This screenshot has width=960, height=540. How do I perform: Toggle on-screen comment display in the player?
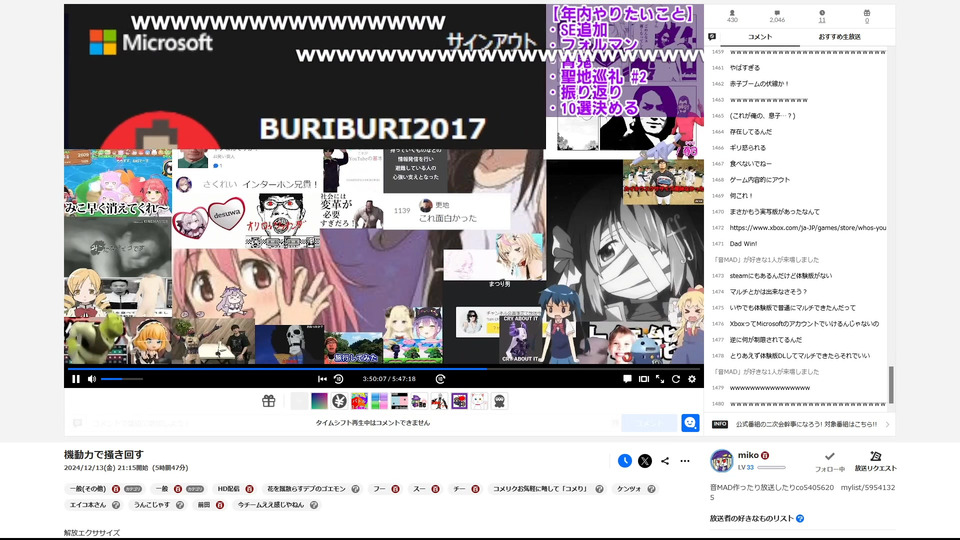[627, 379]
